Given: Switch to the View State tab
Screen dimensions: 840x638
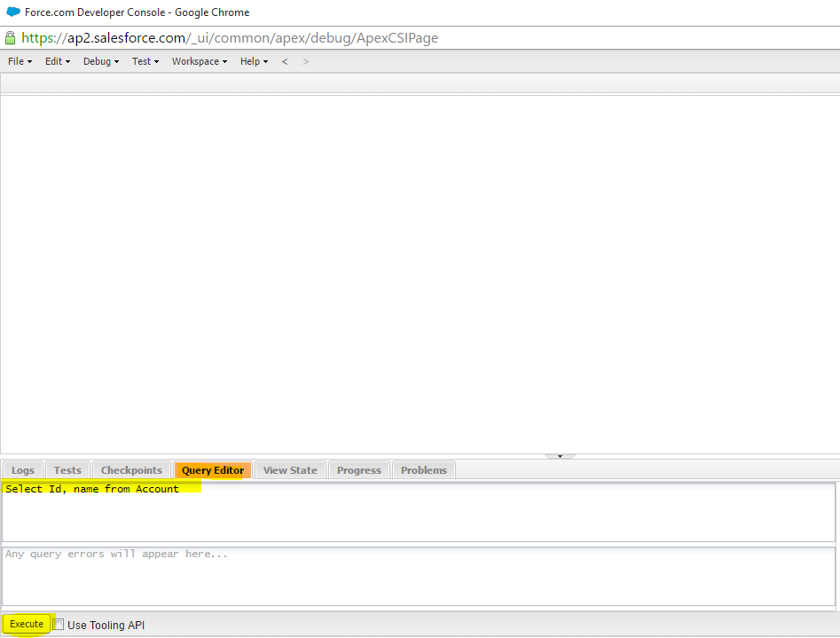Looking at the screenshot, I should 290,469.
